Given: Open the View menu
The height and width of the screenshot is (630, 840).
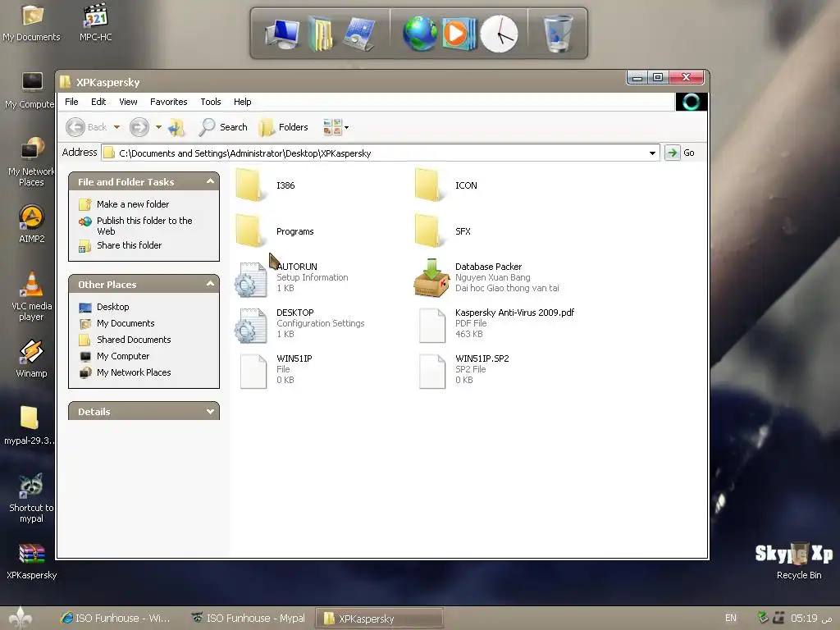Looking at the screenshot, I should pyautogui.click(x=128, y=102).
